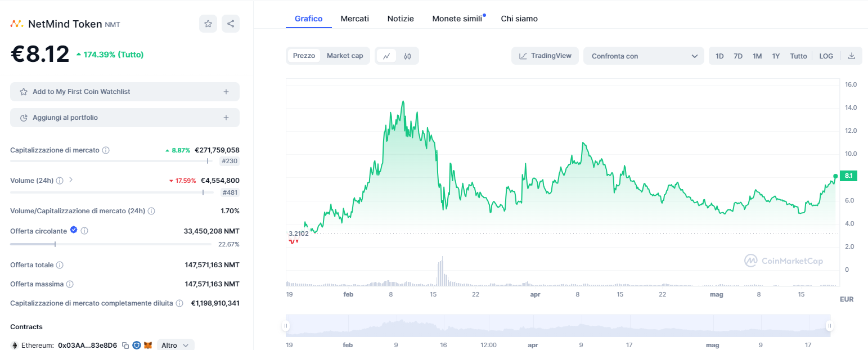868x350 pixels.
Task: Select the 7D time range
Action: 738,56
